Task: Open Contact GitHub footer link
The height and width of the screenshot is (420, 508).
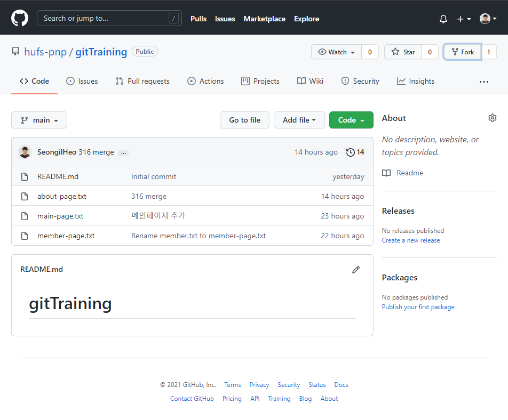Action: [192, 399]
